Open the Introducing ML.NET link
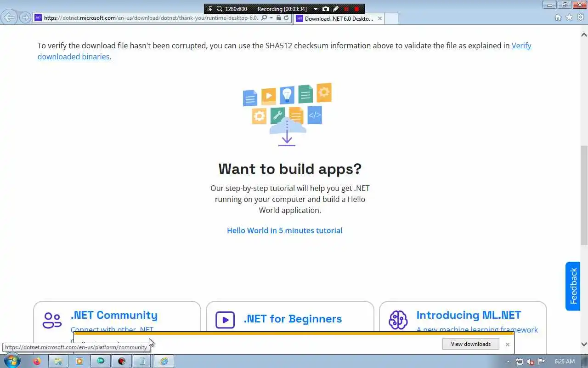Screen dimensions: 588x368 click(469, 315)
